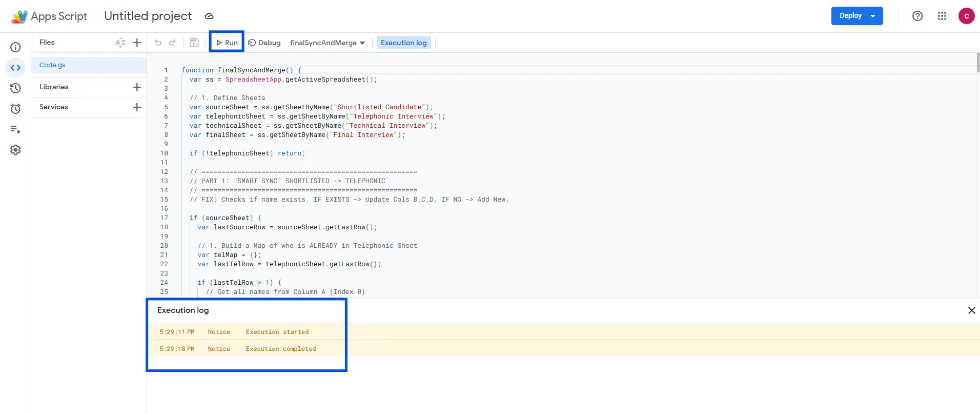980x414 pixels.
Task: Click the cloud save status icon
Action: pyautogui.click(x=209, y=16)
